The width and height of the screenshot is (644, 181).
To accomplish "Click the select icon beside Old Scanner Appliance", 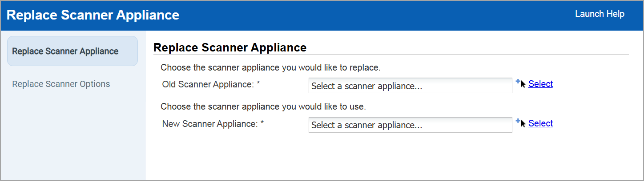I will point(520,83).
